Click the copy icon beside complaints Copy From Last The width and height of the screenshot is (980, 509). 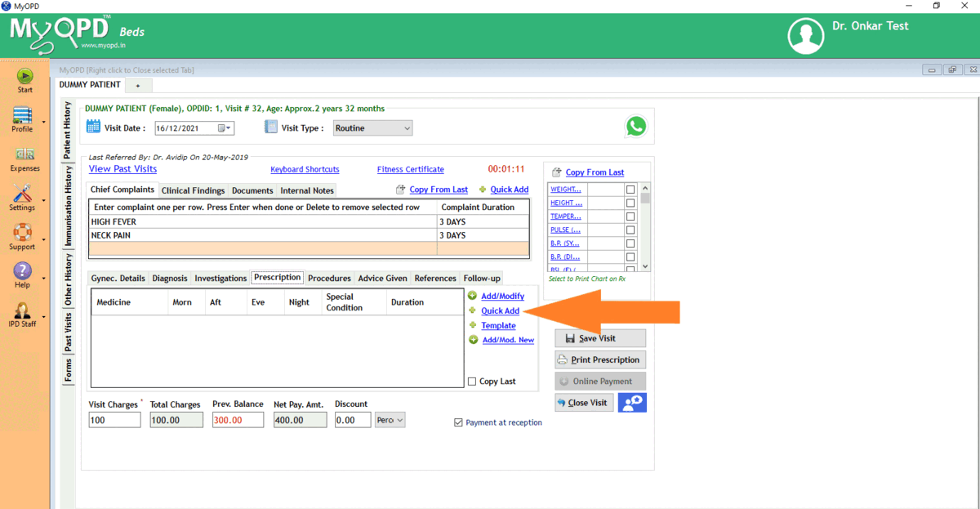tap(400, 190)
